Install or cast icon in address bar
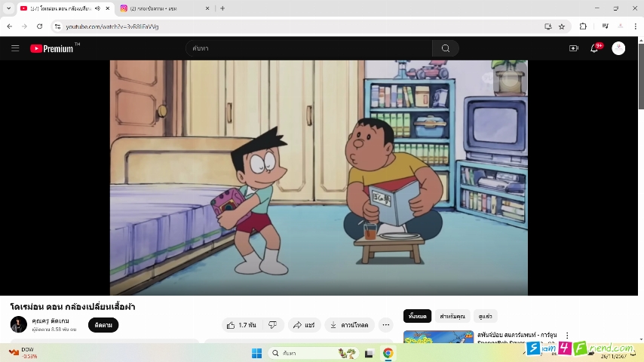Viewport: 644px width, 362px height. tap(548, 26)
